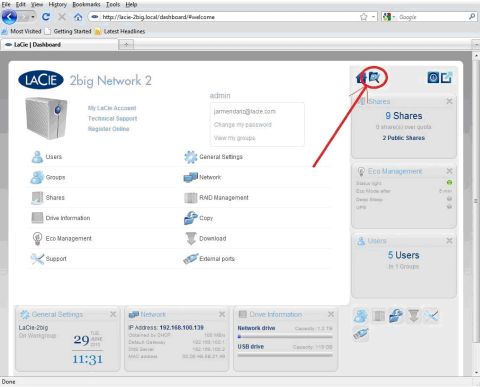Image resolution: width=480 pixels, height=387 pixels.
Task: Click the Shares icon in the main list
Action: point(37,198)
